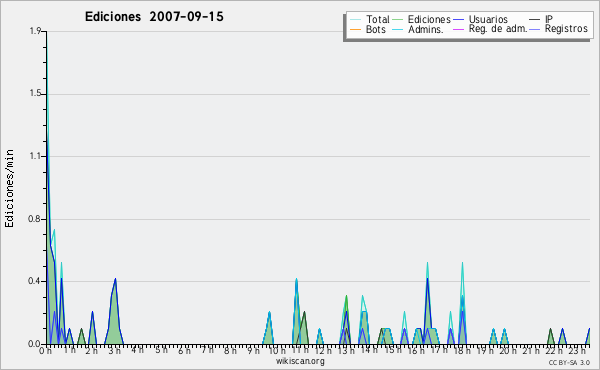Click the '9 h' x-axis label
600x370 pixels.
coord(253,350)
